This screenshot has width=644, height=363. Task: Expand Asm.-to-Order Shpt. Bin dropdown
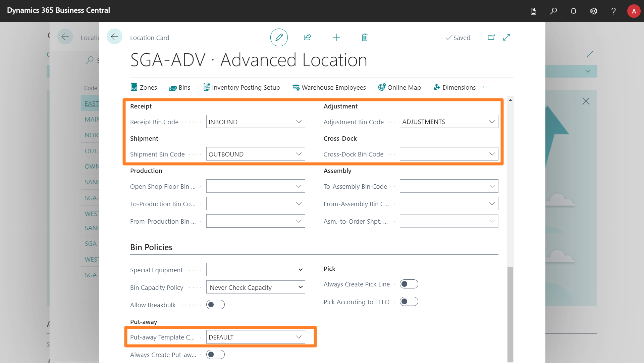(492, 221)
